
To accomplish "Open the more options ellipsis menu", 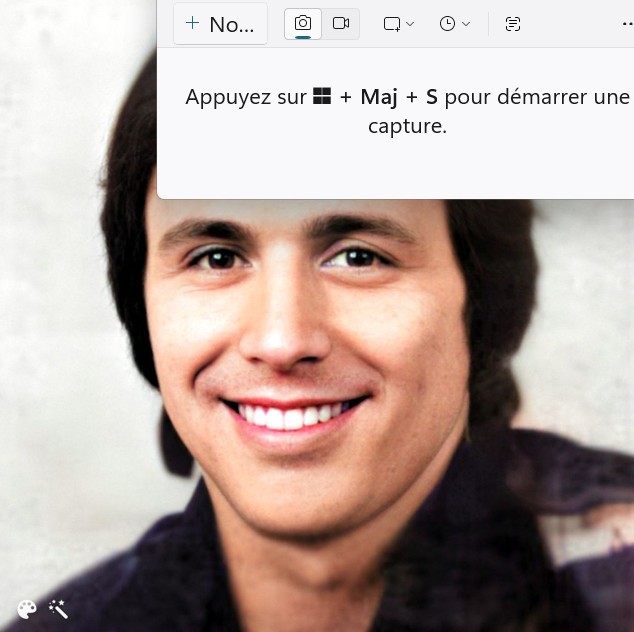I will click(x=626, y=24).
